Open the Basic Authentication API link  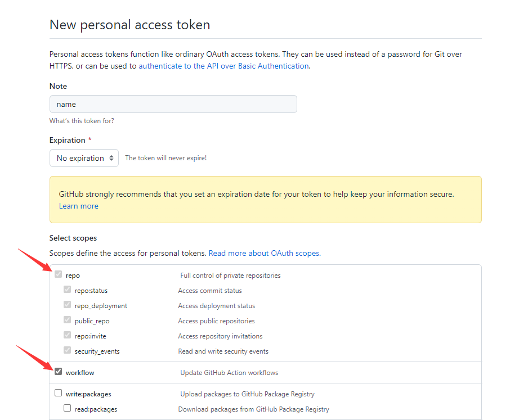[223, 66]
